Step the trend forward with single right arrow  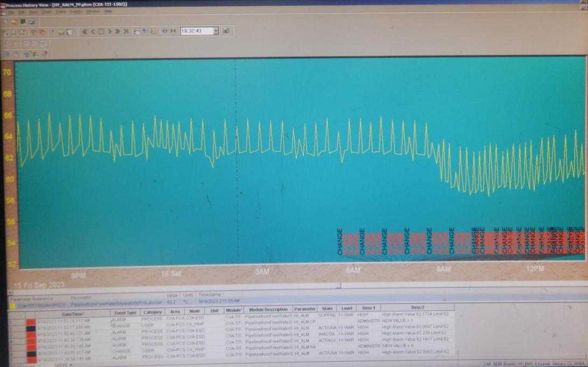[109, 31]
